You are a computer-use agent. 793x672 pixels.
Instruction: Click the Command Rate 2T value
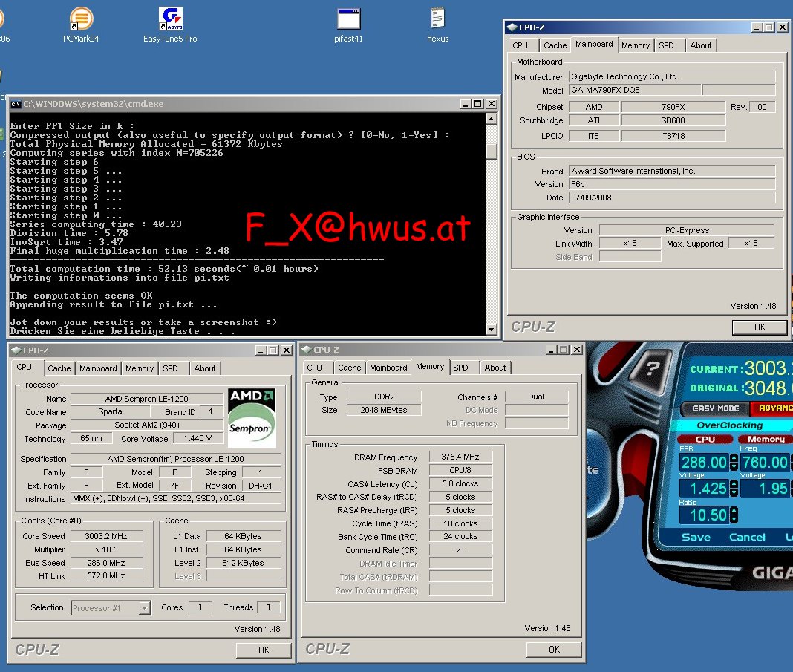click(x=460, y=549)
